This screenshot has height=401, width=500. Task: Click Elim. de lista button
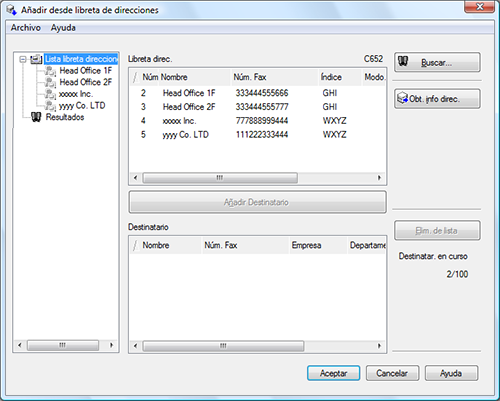tap(437, 230)
